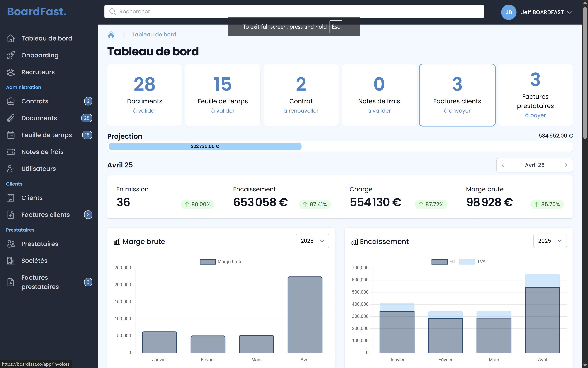Click the 653 058 € Encaissement value
This screenshot has width=588, height=368.
pos(260,202)
